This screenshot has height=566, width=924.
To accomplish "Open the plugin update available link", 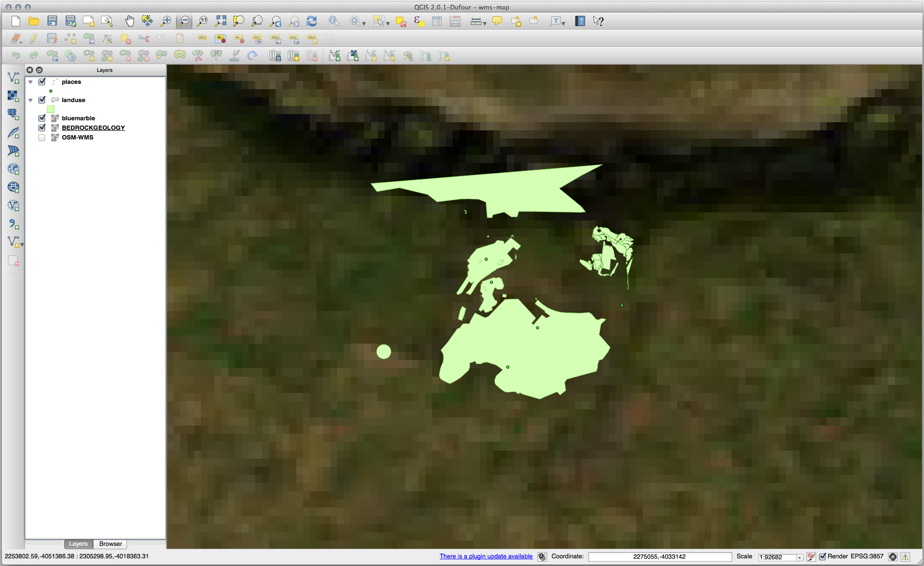I will [486, 556].
